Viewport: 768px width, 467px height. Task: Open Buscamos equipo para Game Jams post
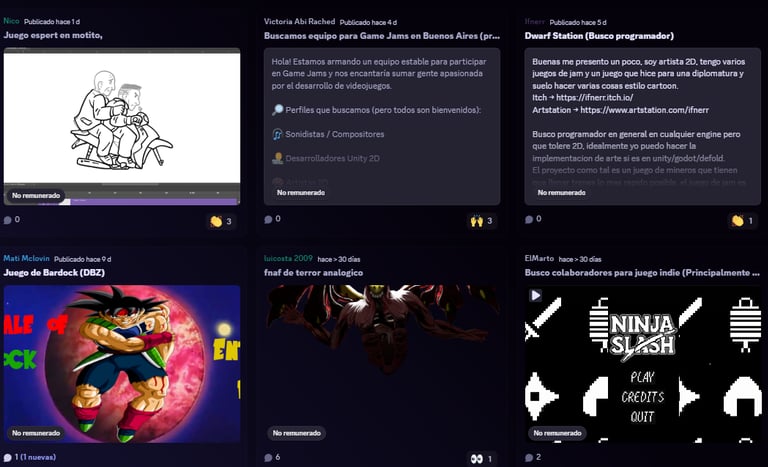pos(382,36)
